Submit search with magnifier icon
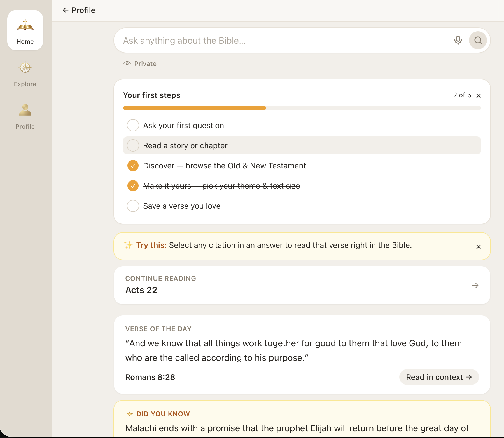The image size is (504, 438). 478,40
